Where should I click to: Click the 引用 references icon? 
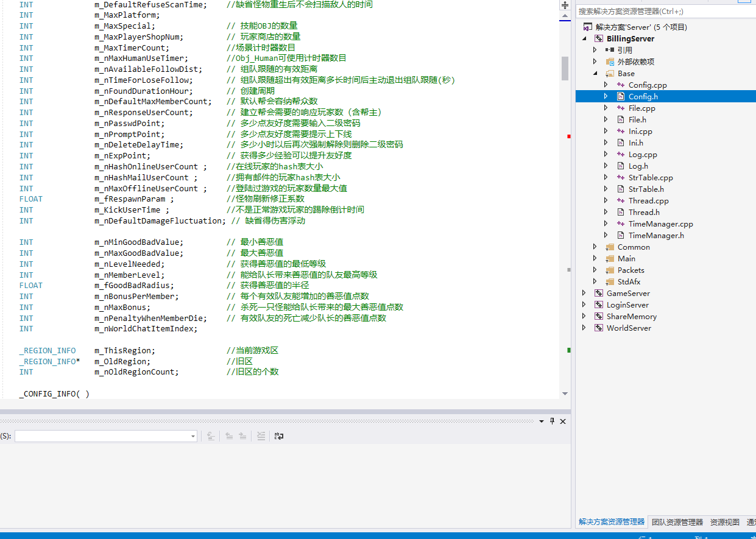coord(610,51)
